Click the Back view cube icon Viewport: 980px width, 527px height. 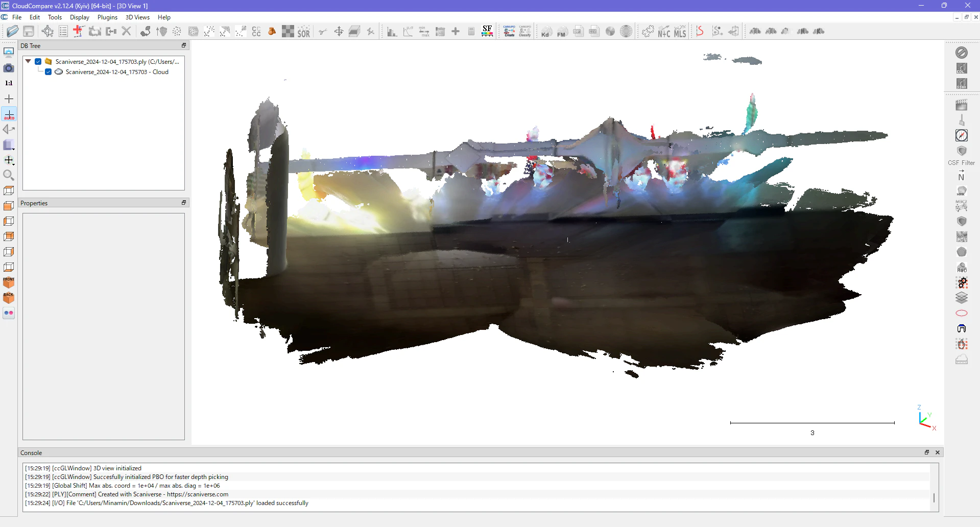click(9, 297)
